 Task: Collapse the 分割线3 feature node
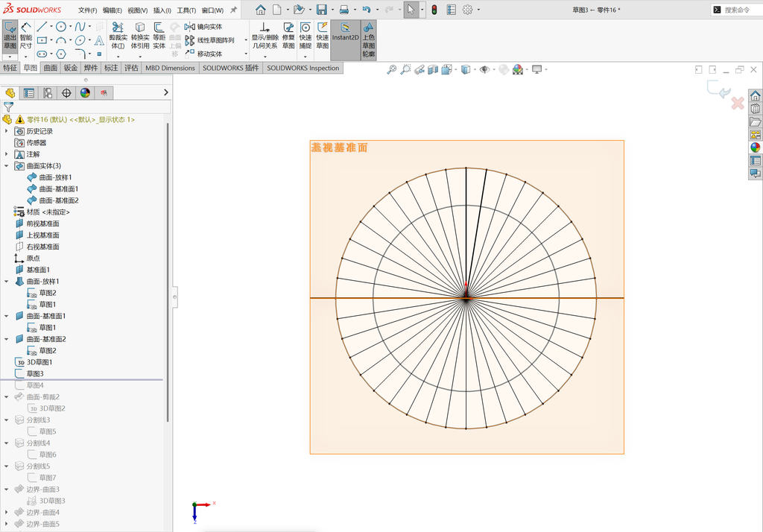(6, 420)
